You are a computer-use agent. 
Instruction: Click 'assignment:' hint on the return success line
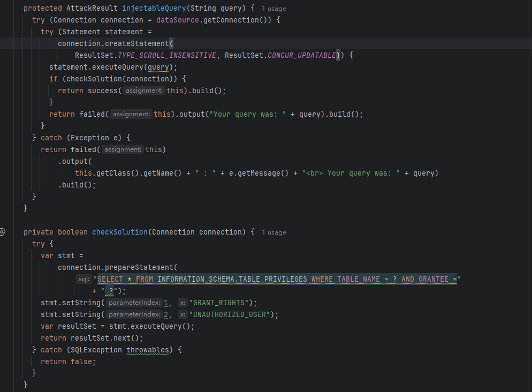pos(144,91)
